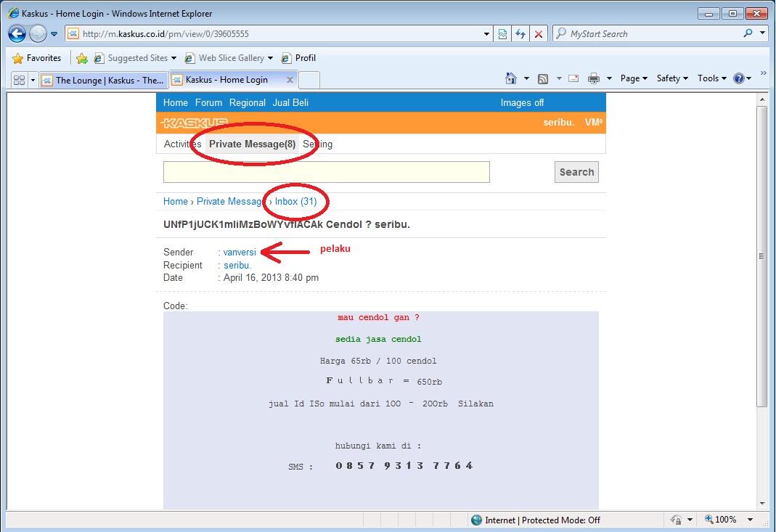Viewport: 776px width, 532px height.
Task: Click the VM link in orange header
Action: pyautogui.click(x=593, y=122)
